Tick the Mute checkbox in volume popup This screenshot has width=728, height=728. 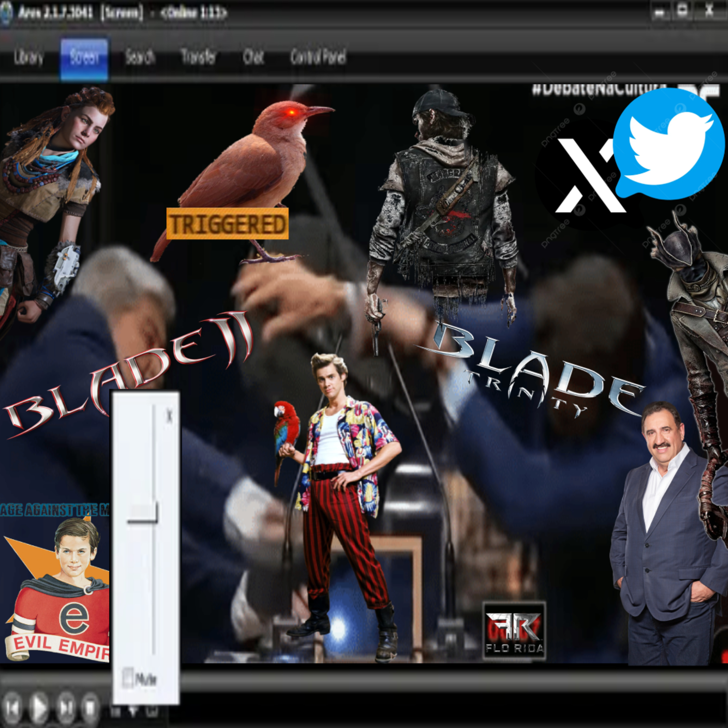point(128,678)
